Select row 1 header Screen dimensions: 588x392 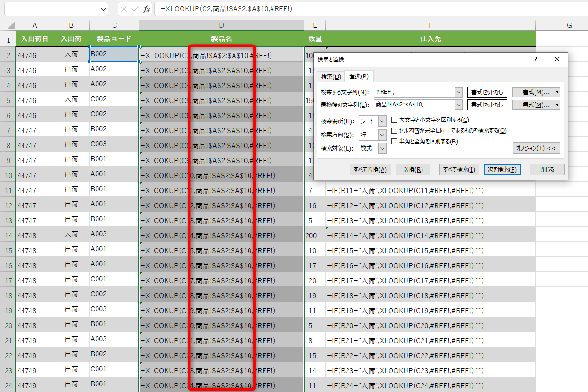(8, 39)
